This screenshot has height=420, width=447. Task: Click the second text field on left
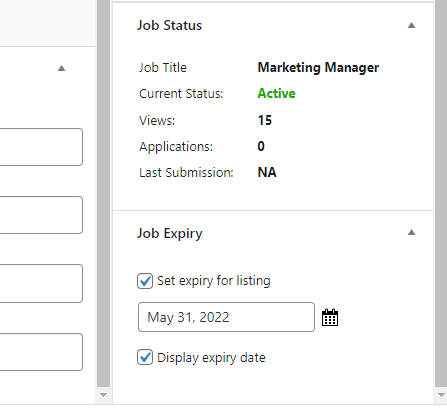(x=41, y=215)
